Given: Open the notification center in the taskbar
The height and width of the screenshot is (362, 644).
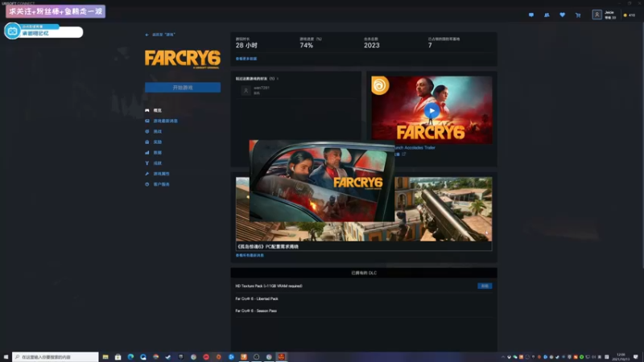Looking at the screenshot, I should pyautogui.click(x=636, y=357).
